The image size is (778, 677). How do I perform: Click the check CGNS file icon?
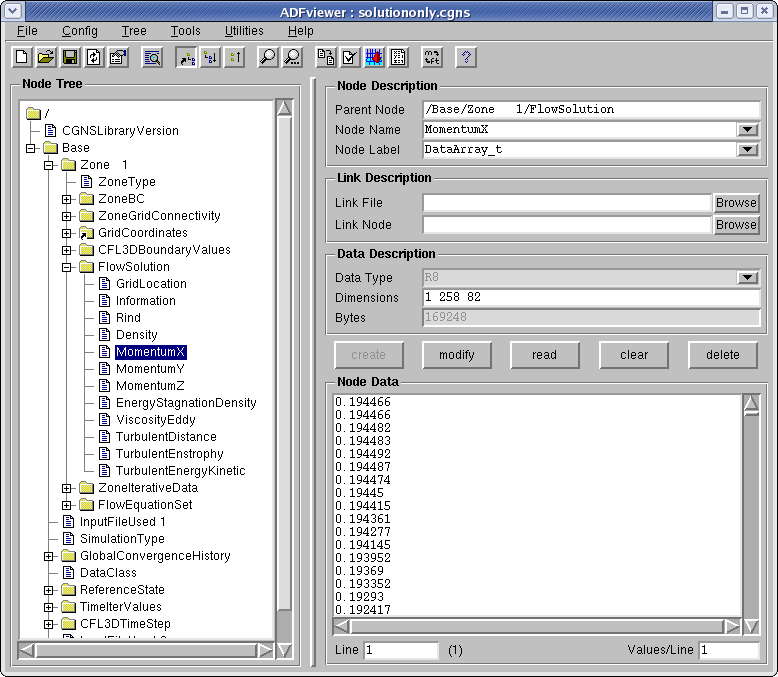pos(350,58)
